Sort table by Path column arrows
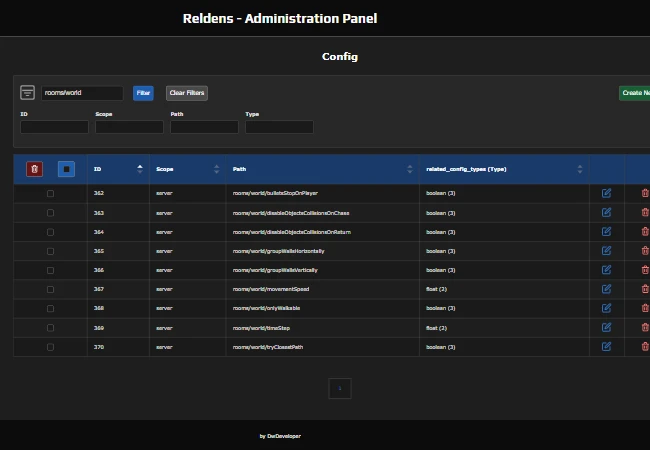Viewport: 650px width, 450px height. click(x=410, y=169)
